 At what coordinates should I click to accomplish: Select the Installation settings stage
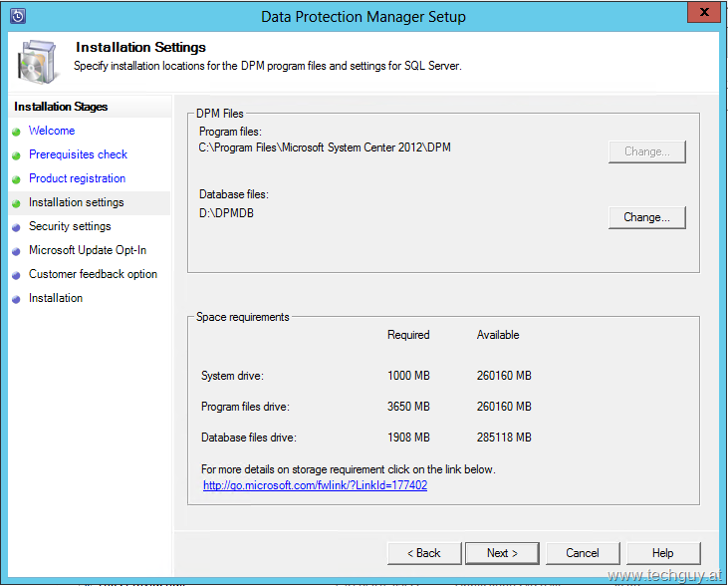pos(76,202)
